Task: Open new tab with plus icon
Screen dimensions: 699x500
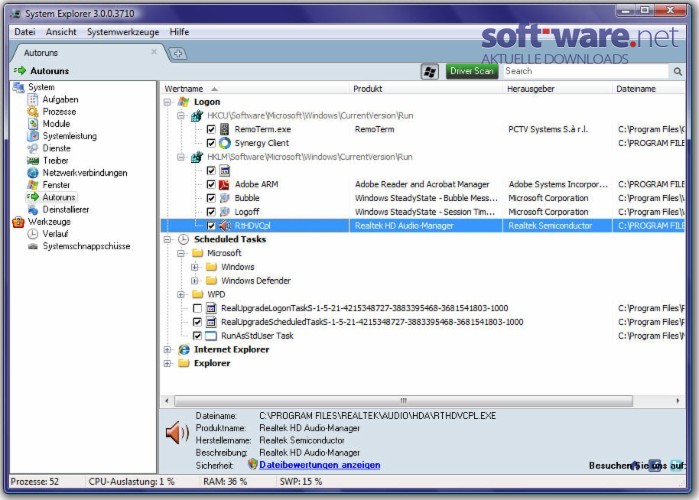Action: [178, 53]
